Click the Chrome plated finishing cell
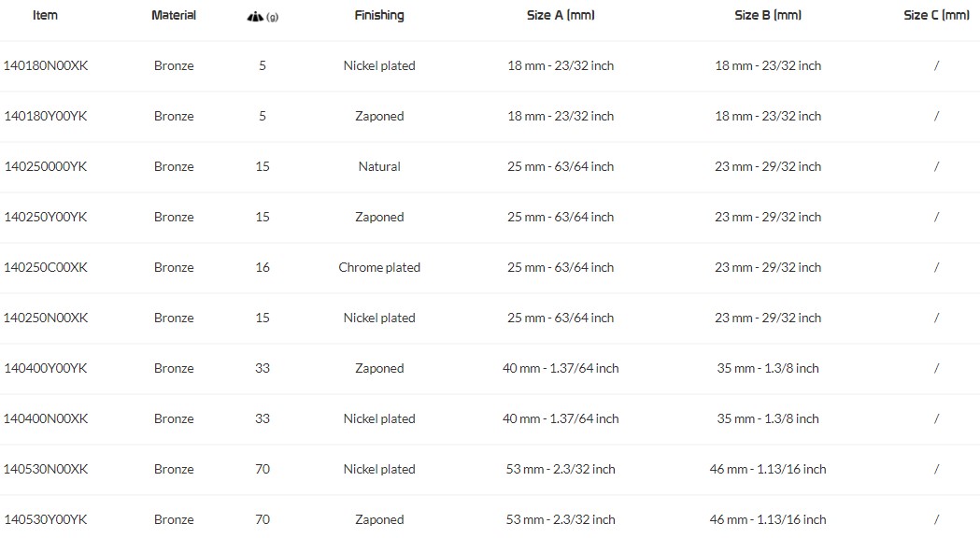980x538 pixels. coord(379,267)
